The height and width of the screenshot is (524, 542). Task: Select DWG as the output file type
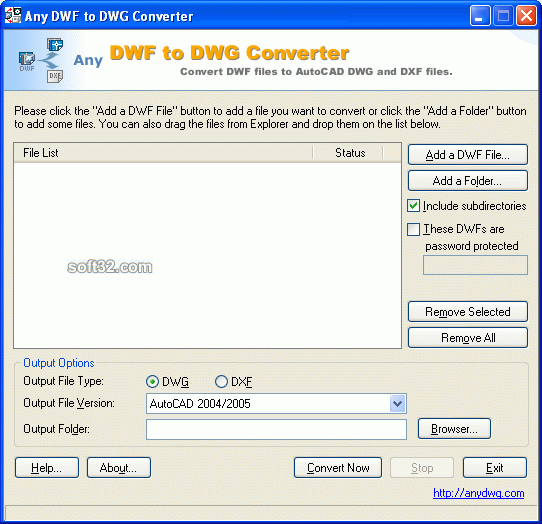[x=152, y=382]
